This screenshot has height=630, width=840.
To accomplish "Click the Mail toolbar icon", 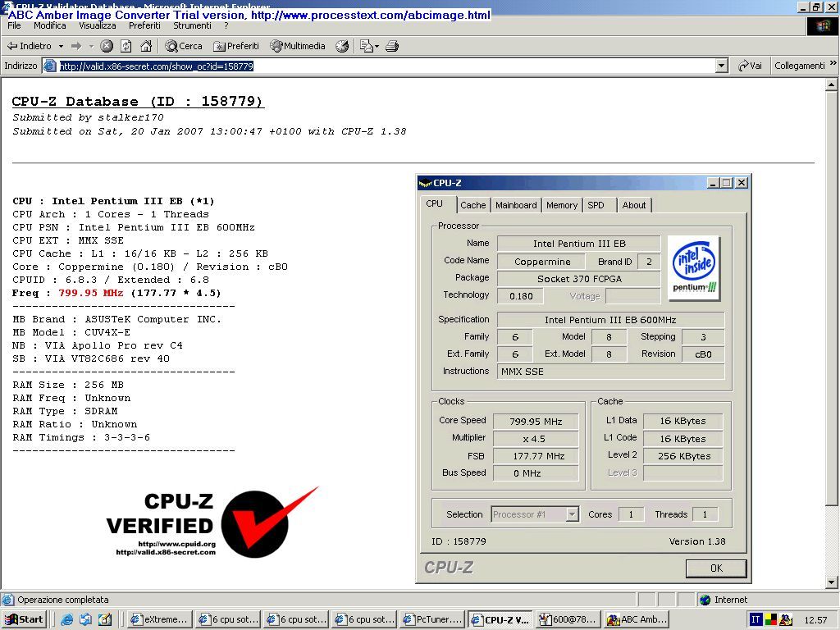I will click(369, 46).
